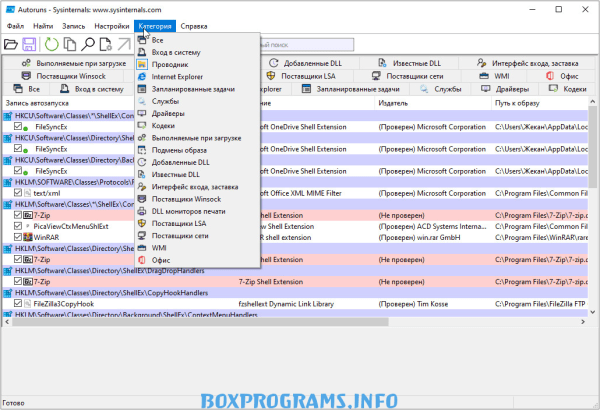
Task: Choose 'Все' in the Категория menu
Action: (197, 40)
